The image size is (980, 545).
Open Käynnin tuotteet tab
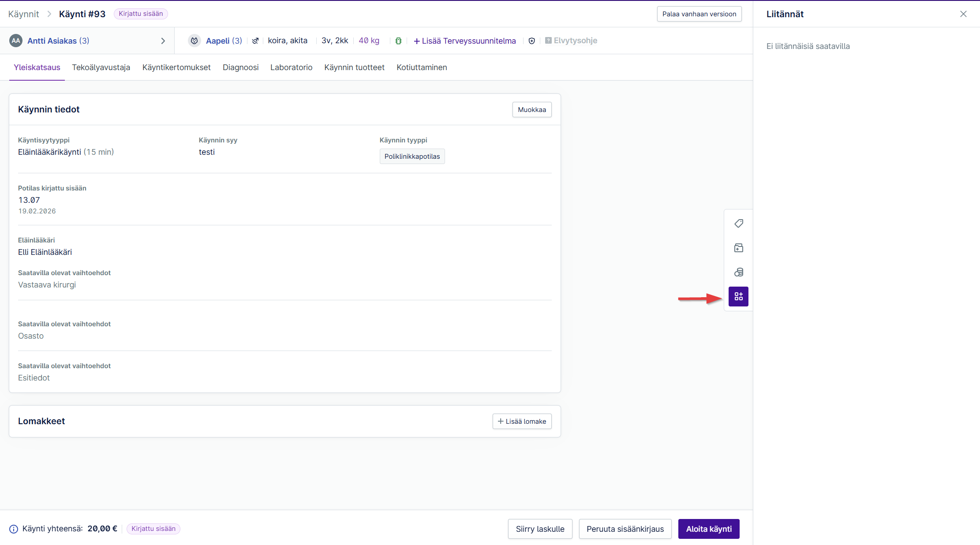point(354,67)
